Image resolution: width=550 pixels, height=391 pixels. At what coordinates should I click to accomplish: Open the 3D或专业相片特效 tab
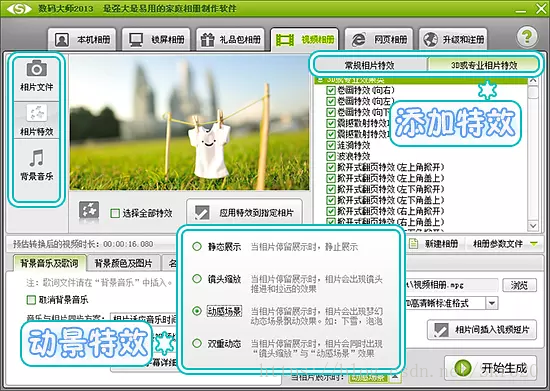(x=483, y=65)
